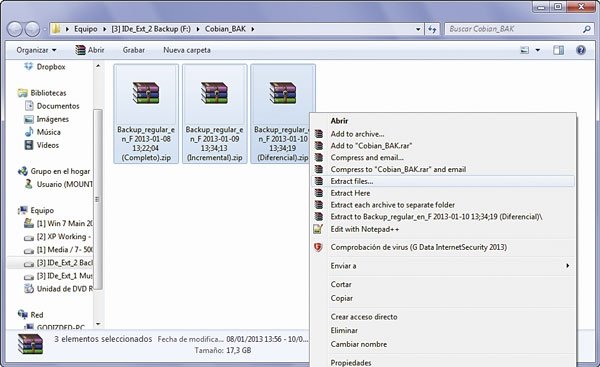Click G Data shield icon in context menu
Image resolution: width=600 pixels, height=367 pixels.
pyautogui.click(x=318, y=247)
